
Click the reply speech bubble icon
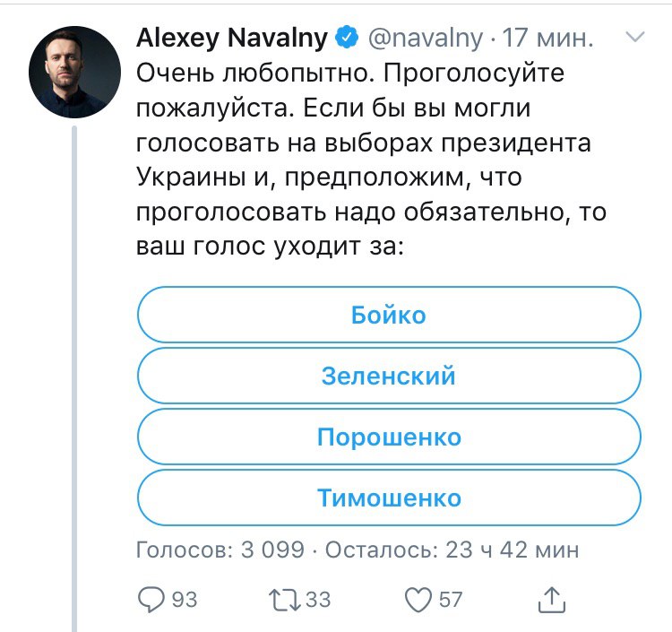pos(151,600)
